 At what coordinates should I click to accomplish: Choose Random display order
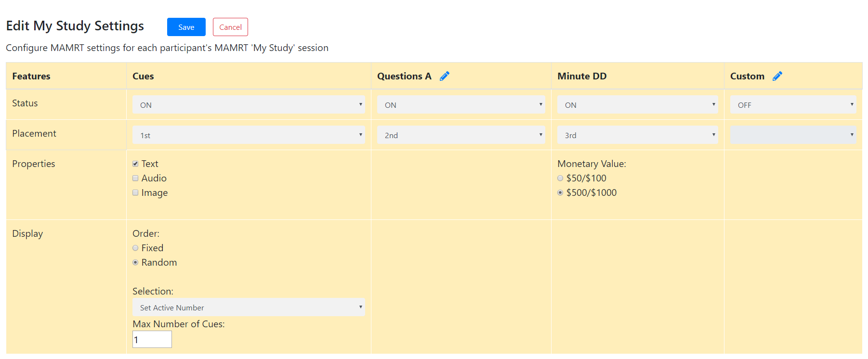tap(135, 262)
